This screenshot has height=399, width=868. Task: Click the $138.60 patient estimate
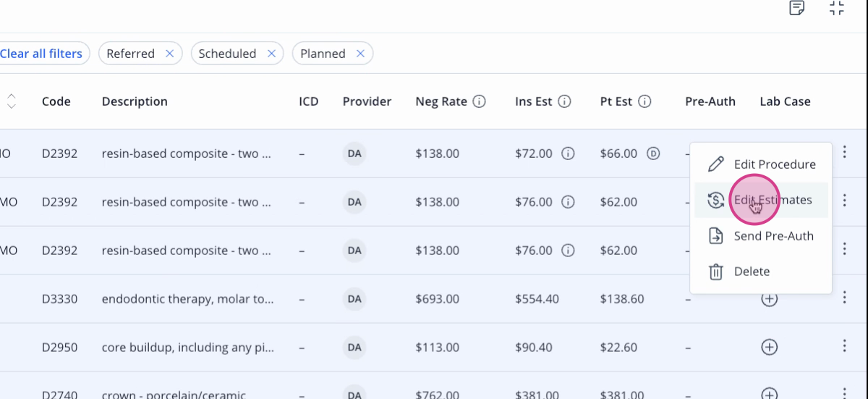(x=622, y=299)
